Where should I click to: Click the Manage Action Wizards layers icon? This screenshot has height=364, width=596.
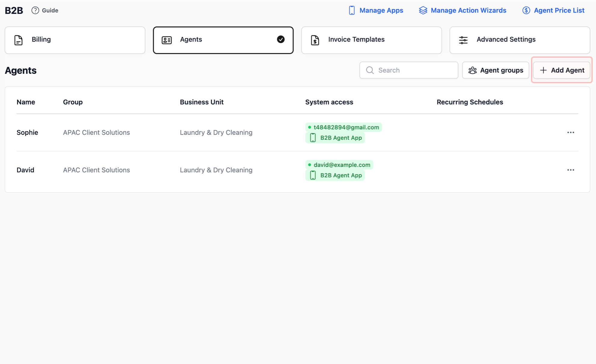[x=423, y=11]
